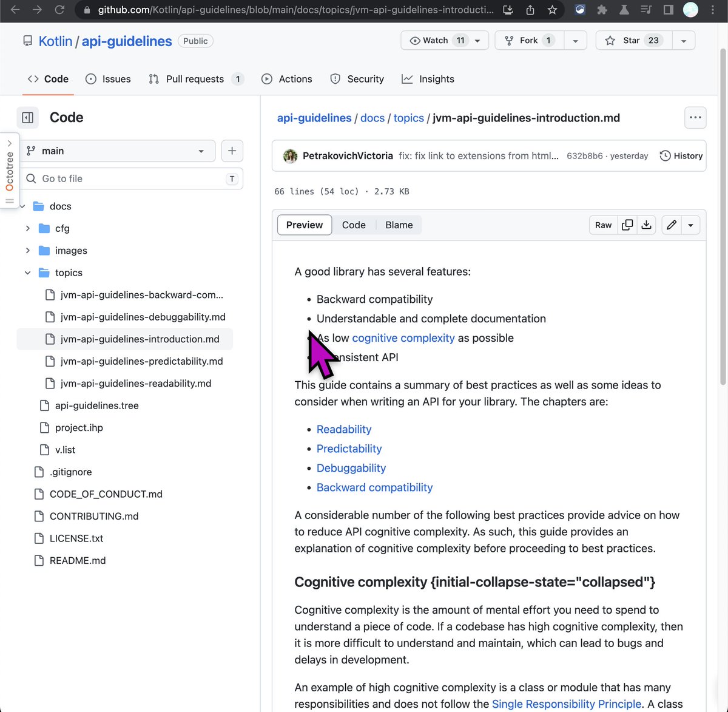The image size is (728, 712).
Task: Navigate to docs in the breadcrumb
Action: (372, 118)
